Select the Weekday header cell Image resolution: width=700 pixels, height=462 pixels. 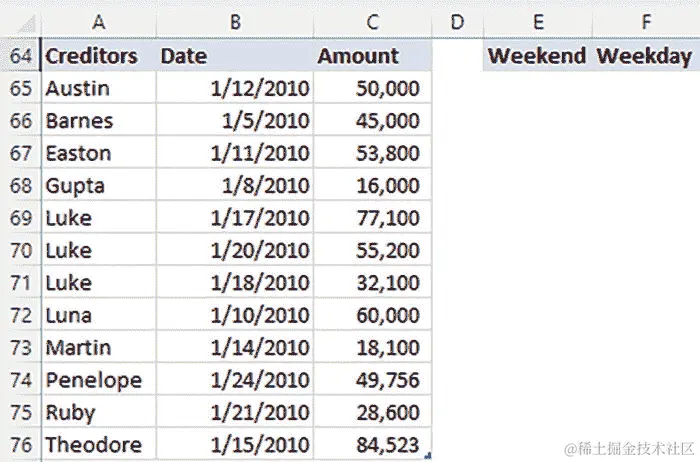click(645, 56)
